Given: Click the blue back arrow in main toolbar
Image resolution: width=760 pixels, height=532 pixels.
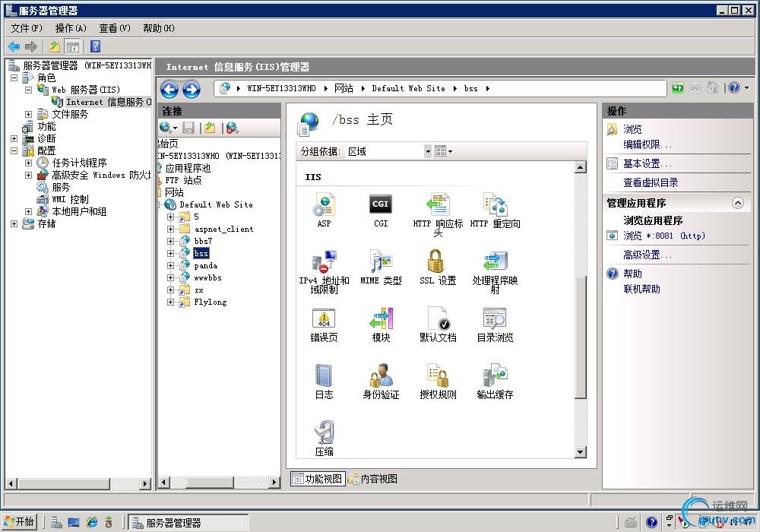Looking at the screenshot, I should point(14,46).
